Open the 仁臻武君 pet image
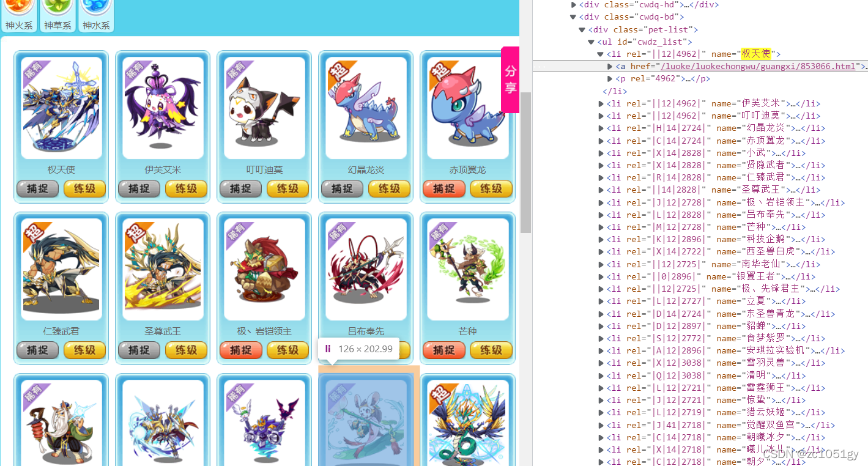Viewport: 868px width, 466px height. pos(61,269)
